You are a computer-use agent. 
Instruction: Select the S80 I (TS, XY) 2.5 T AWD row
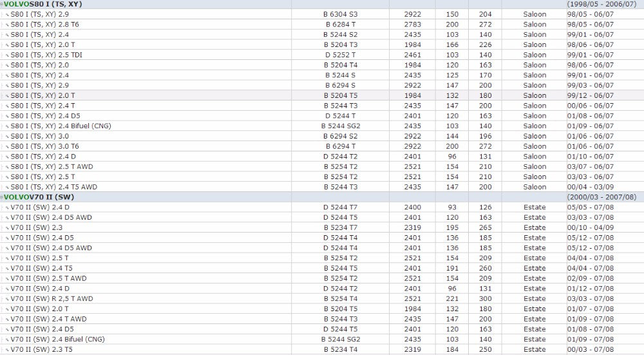[x=322, y=166]
